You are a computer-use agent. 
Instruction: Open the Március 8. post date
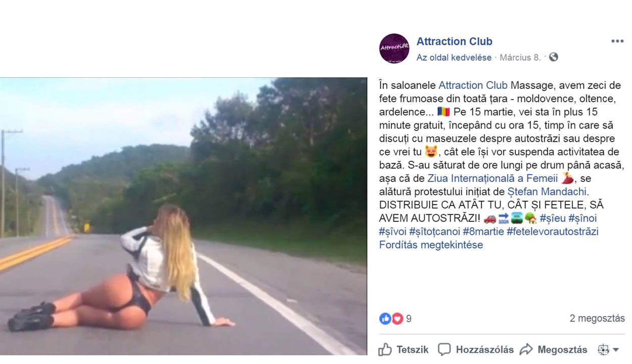coord(520,58)
